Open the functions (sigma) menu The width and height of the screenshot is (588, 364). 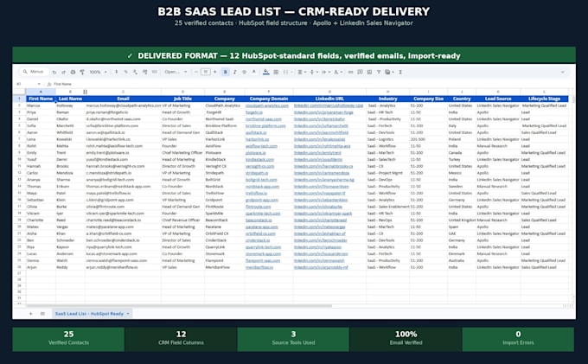400,72
